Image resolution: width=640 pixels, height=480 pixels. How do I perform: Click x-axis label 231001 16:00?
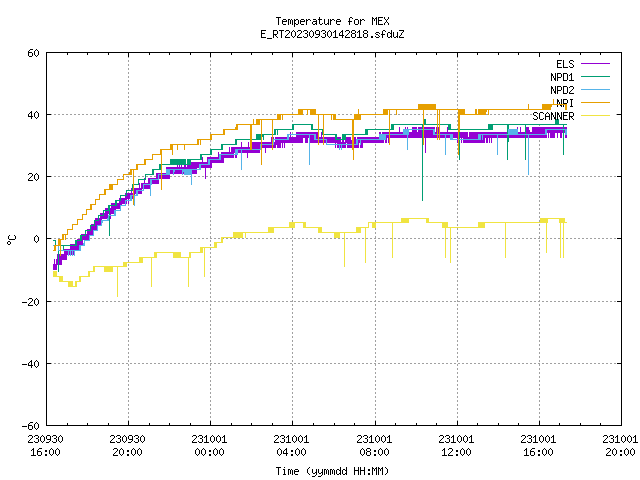coord(539,446)
